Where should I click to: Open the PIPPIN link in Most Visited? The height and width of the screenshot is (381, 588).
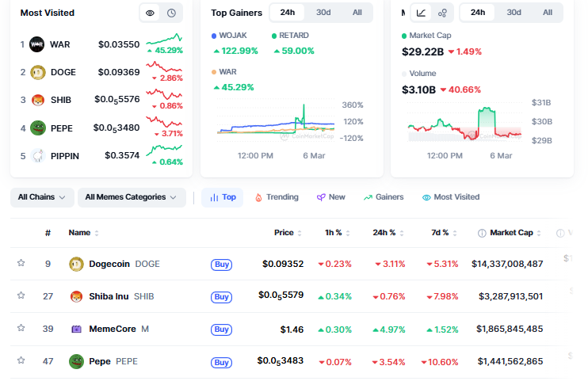64,156
